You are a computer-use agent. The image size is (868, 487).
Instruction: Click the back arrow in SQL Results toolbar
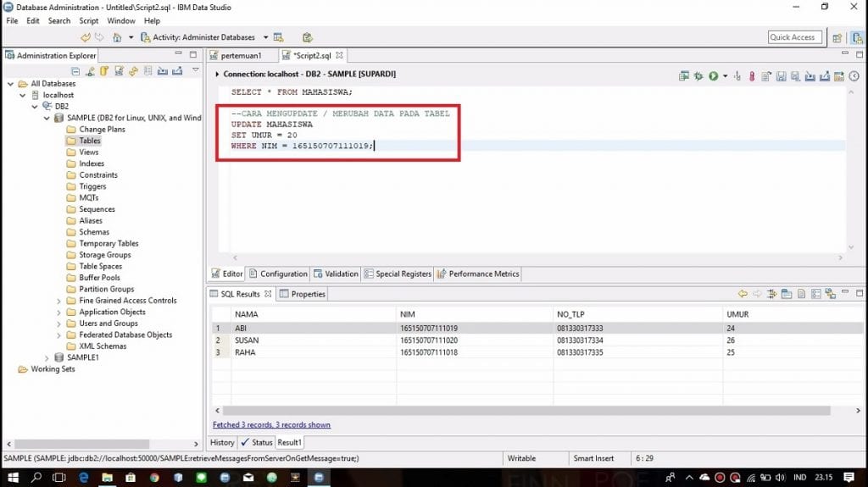(x=743, y=294)
